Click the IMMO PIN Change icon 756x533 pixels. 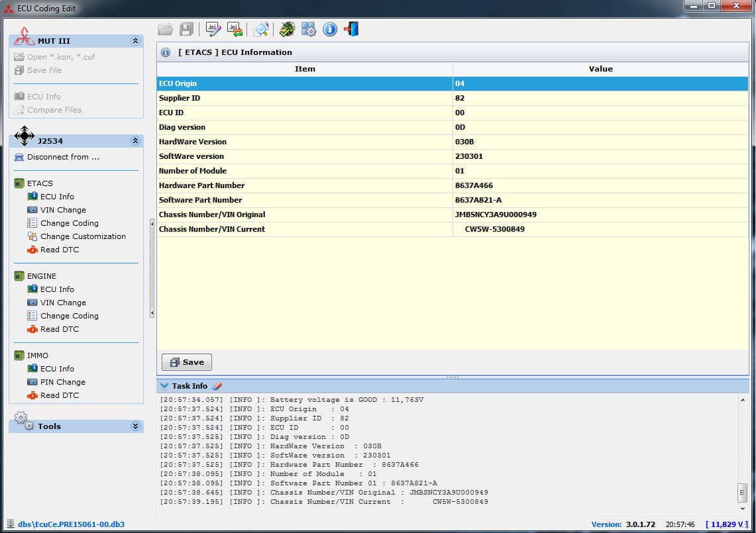tap(32, 382)
